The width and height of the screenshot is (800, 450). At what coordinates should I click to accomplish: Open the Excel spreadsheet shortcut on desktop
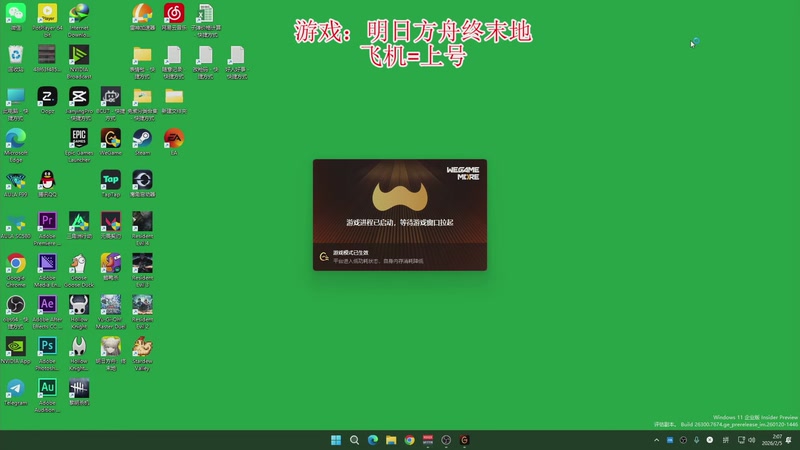coord(206,20)
